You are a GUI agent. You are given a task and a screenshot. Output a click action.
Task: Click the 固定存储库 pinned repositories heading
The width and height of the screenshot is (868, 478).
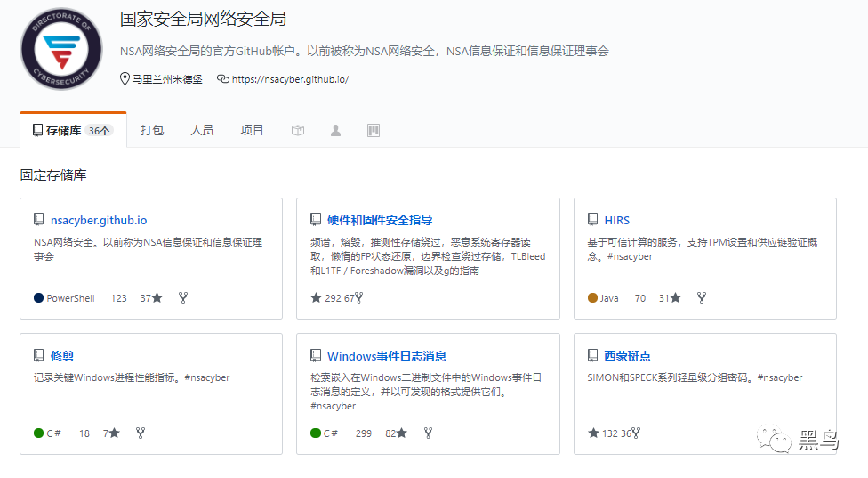pos(53,175)
